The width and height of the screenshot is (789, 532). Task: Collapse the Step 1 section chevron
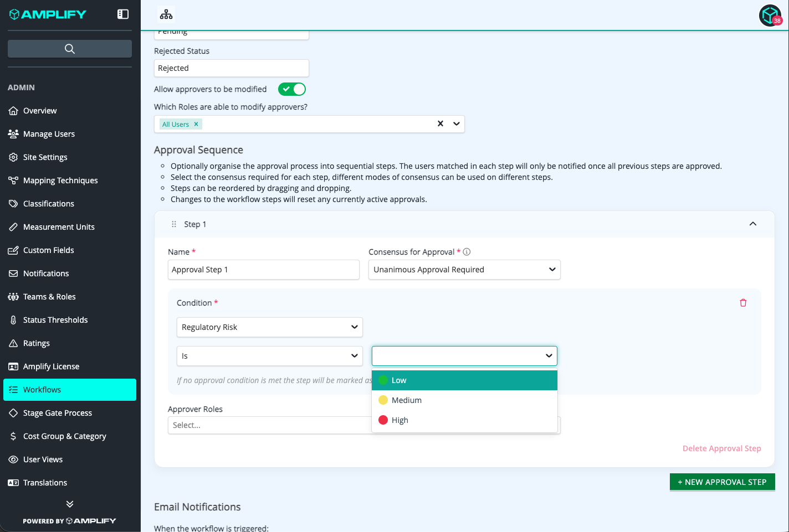[x=752, y=224]
